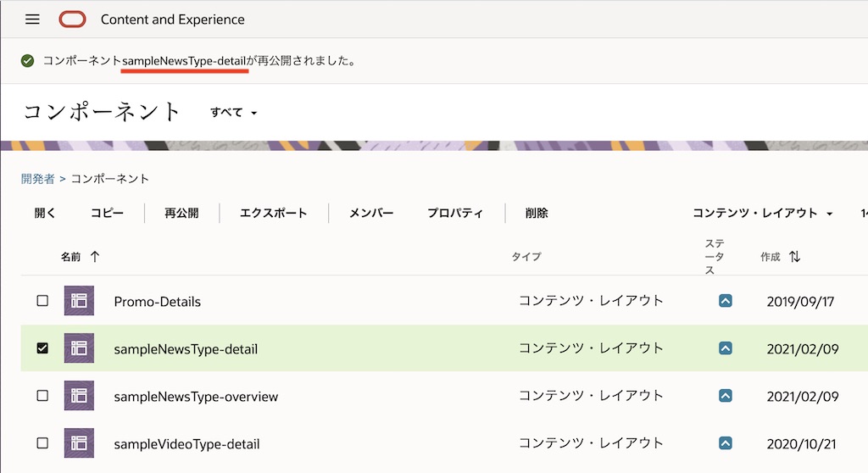Click the sampleVideoType-detail component icon
This screenshot has height=473, width=868.
point(79,443)
